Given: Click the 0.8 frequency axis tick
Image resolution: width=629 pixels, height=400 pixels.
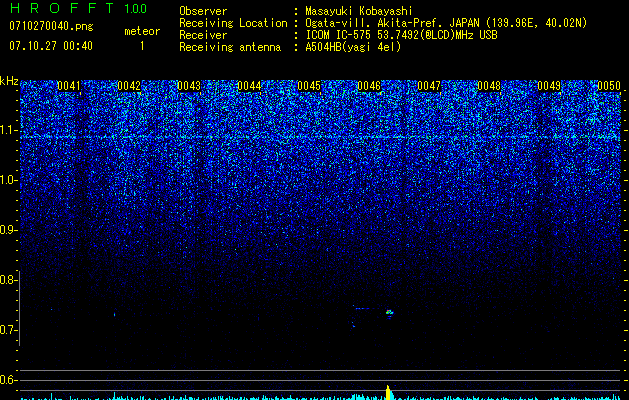Looking at the screenshot, I should 8,280.
